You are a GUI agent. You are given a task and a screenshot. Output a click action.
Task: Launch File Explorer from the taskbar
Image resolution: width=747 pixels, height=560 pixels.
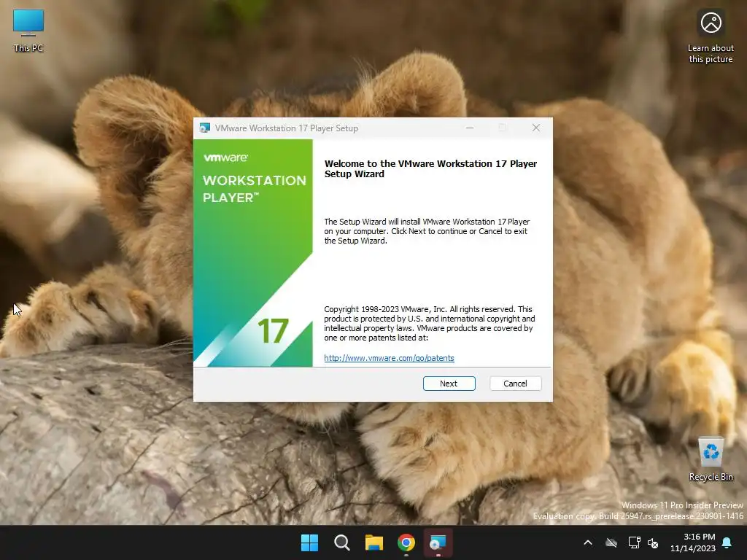point(374,542)
